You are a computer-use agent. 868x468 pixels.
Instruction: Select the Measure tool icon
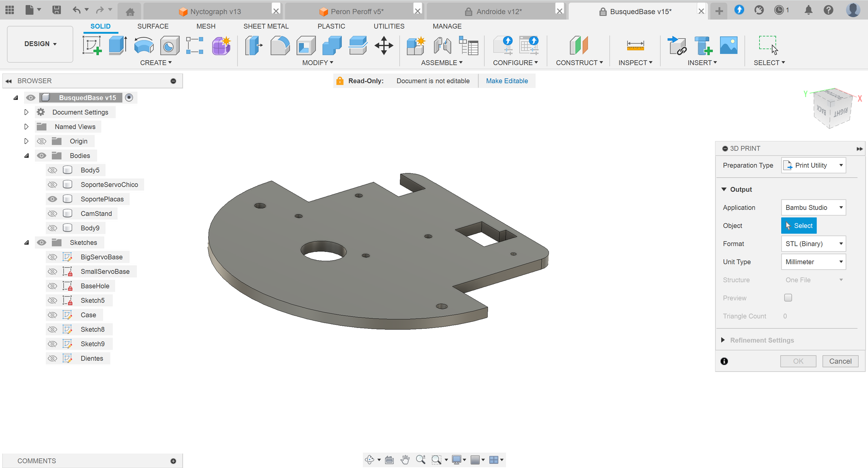[635, 46]
